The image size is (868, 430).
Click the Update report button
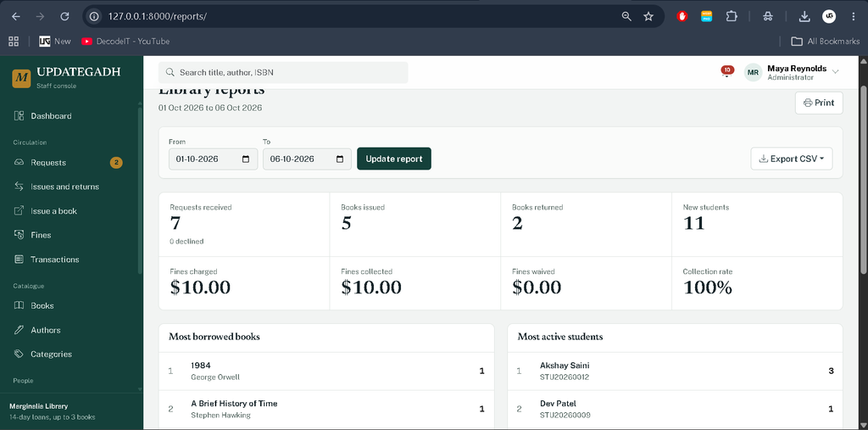tap(394, 159)
